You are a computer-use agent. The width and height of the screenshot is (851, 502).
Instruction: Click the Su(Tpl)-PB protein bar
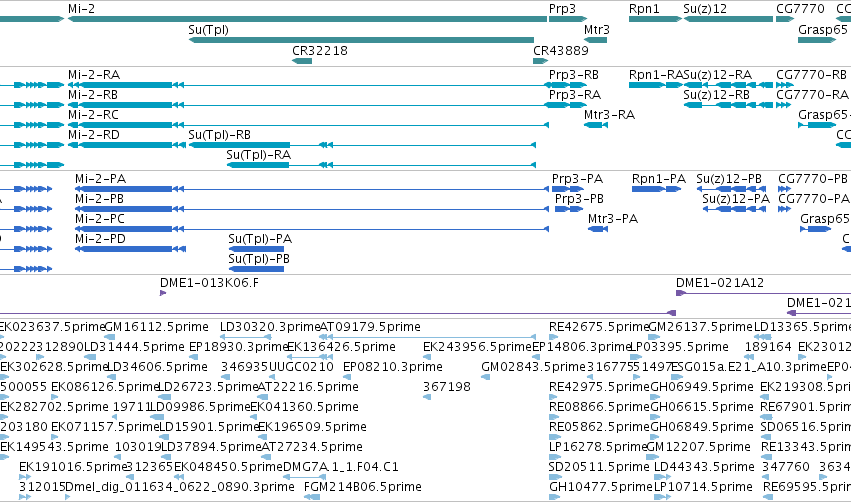click(x=256, y=270)
